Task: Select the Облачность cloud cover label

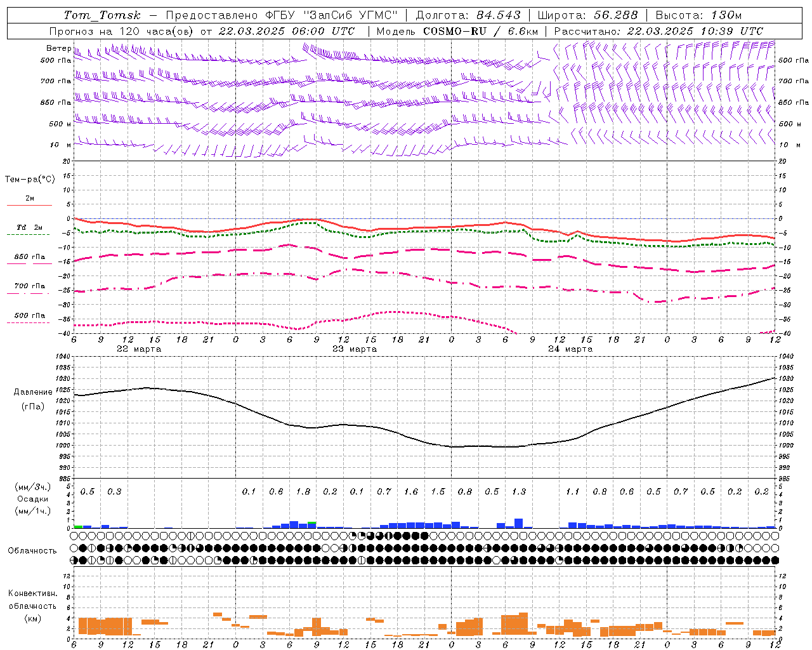Action: click(32, 551)
